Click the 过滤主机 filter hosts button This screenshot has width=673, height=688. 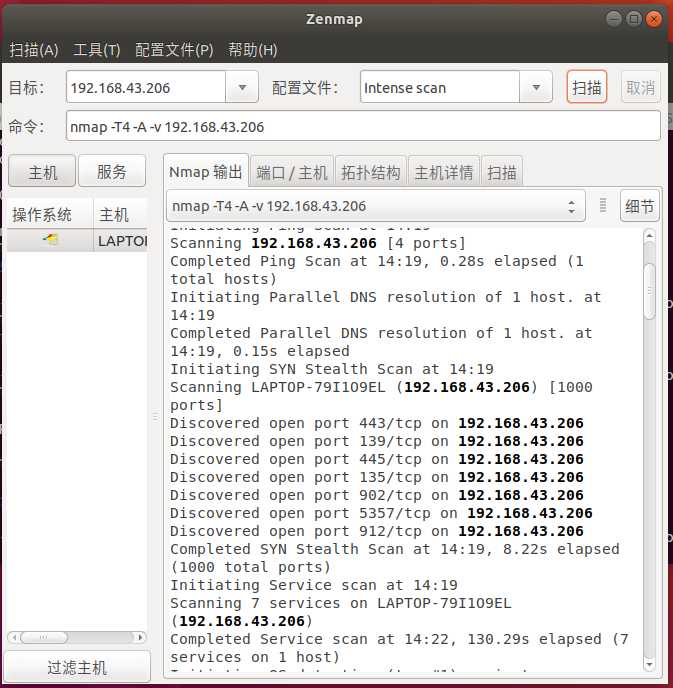[x=77, y=667]
